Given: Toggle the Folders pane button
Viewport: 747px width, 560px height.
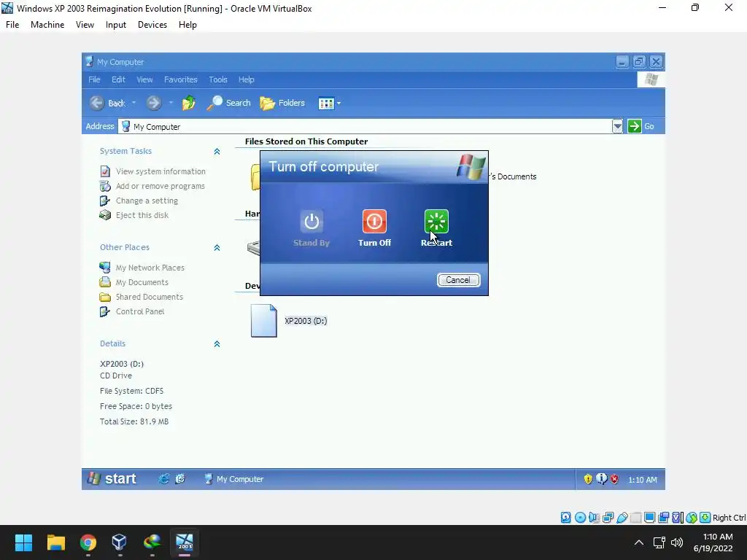Looking at the screenshot, I should click(x=282, y=103).
